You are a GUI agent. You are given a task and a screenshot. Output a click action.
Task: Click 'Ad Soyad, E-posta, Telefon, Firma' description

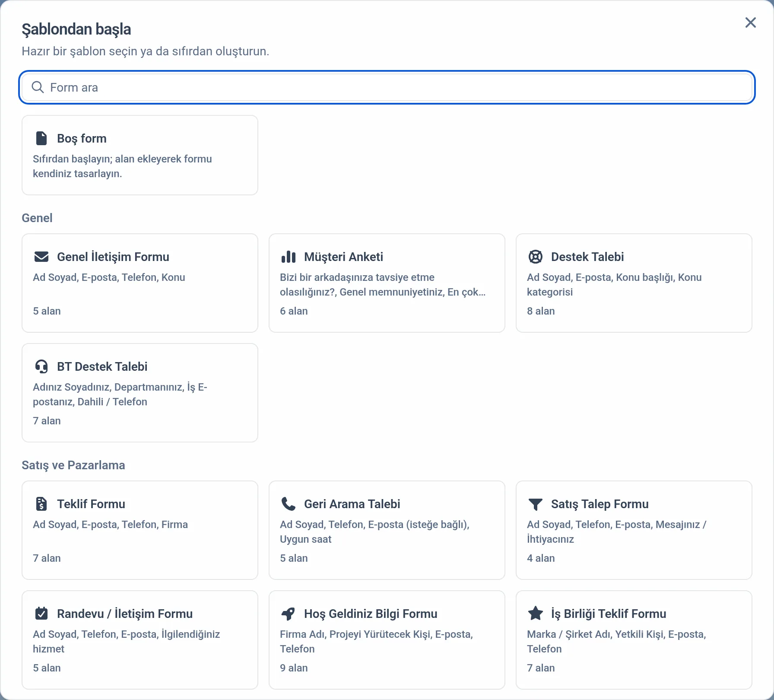pos(111,525)
